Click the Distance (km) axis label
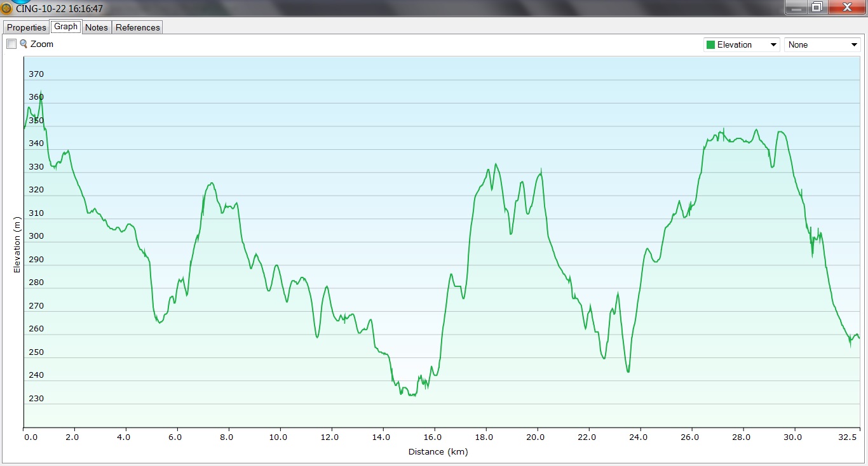This screenshot has height=466, width=868. (438, 452)
